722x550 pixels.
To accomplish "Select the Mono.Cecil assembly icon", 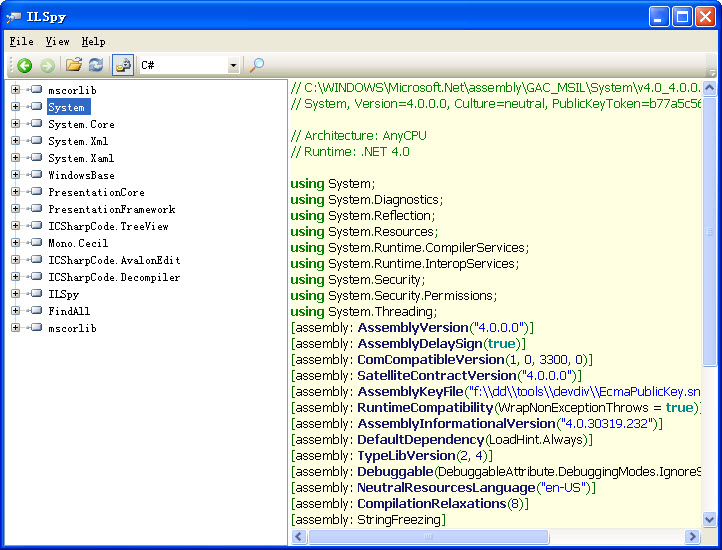I will 36,243.
